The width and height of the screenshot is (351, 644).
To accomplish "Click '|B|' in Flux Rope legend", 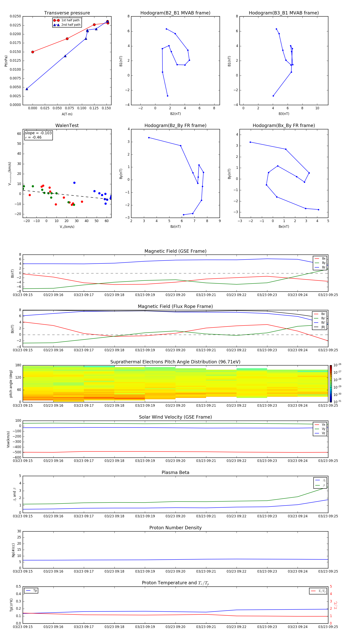I will (320, 327).
